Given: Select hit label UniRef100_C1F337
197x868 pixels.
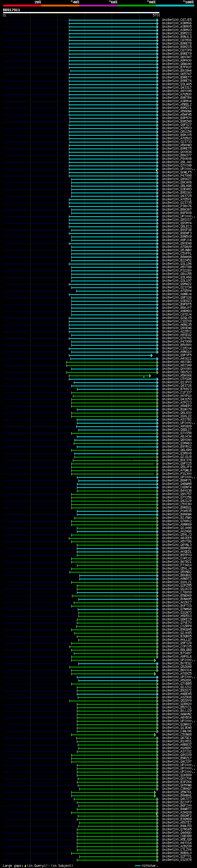Looking at the screenshot, I should click(177, 392).
